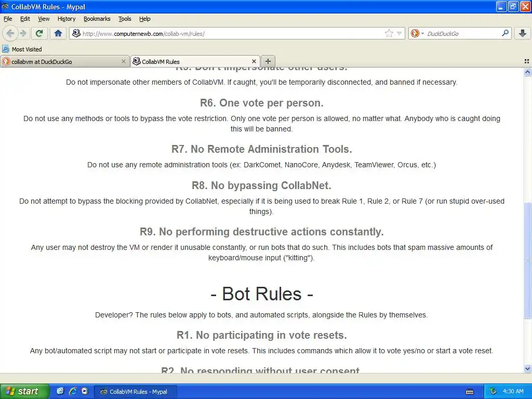Open the Tools menu

click(125, 19)
